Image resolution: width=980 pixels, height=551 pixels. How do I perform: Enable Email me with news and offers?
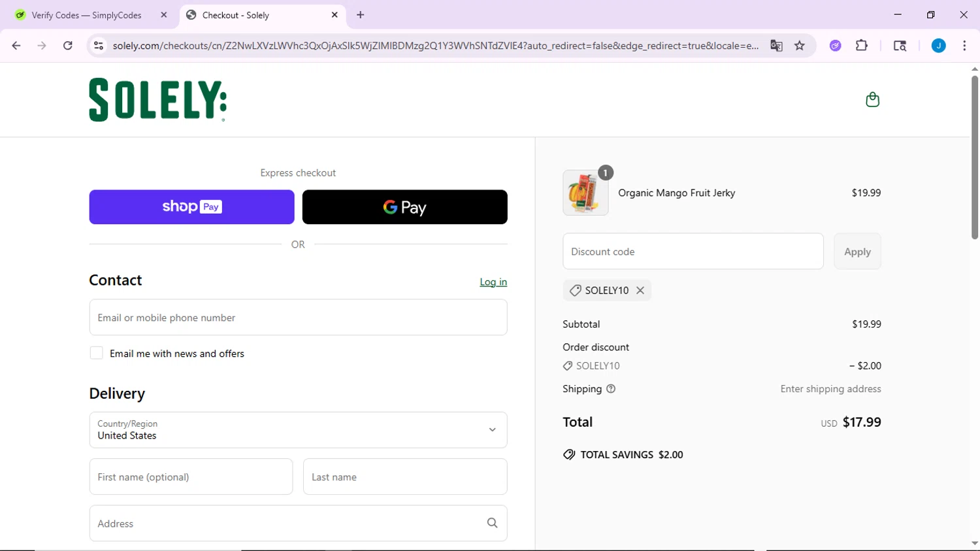(96, 353)
